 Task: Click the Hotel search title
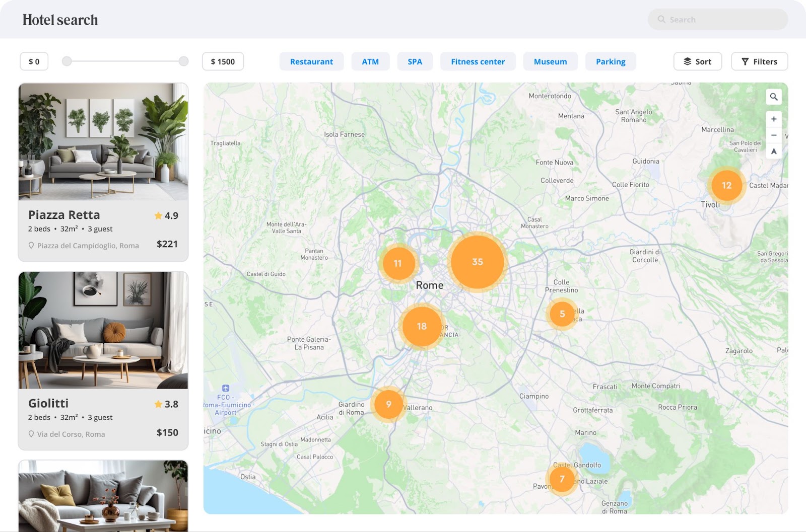60,20
